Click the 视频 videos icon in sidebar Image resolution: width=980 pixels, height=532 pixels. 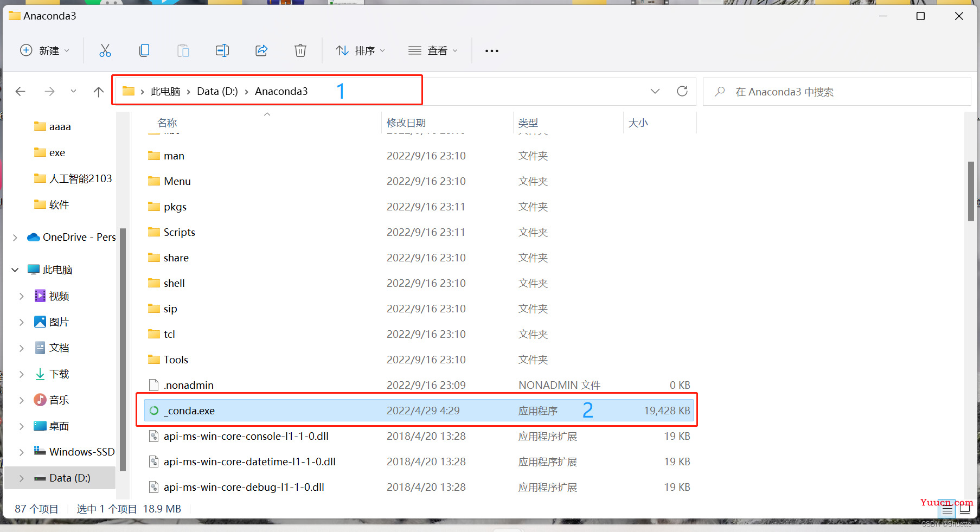(x=40, y=296)
